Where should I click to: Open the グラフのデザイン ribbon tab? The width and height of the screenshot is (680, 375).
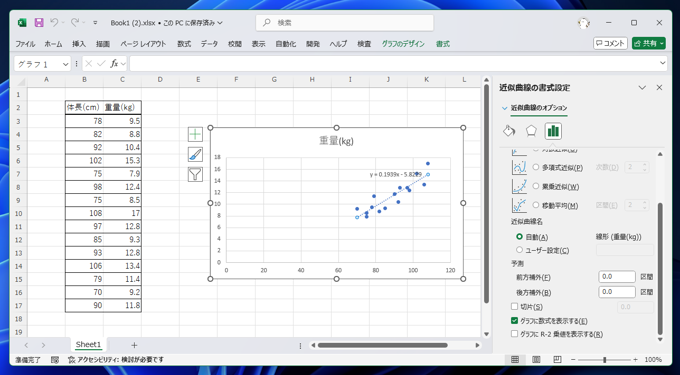coord(403,44)
